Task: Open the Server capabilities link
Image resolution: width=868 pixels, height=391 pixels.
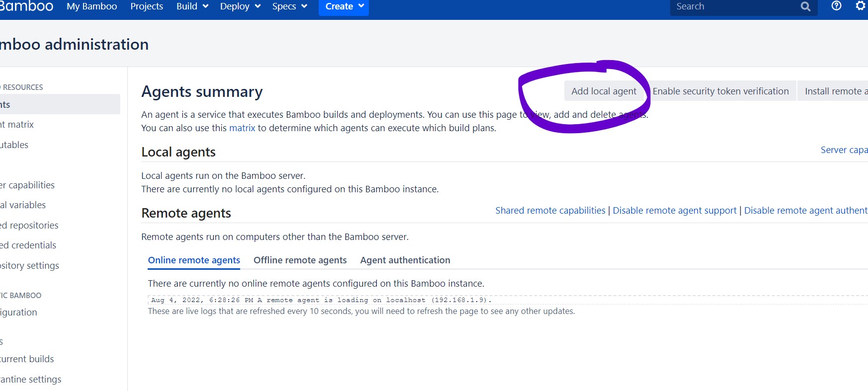Action: point(844,150)
